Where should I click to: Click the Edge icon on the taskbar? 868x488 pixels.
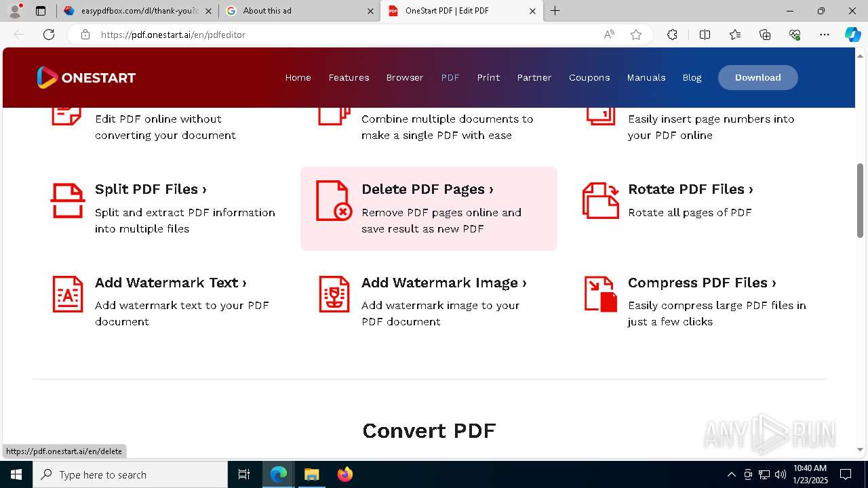[x=279, y=474]
